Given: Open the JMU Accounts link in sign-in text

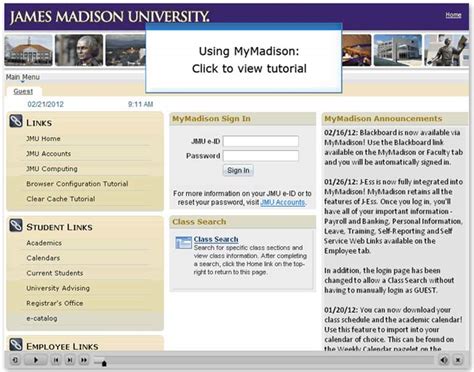Looking at the screenshot, I should [x=283, y=202].
